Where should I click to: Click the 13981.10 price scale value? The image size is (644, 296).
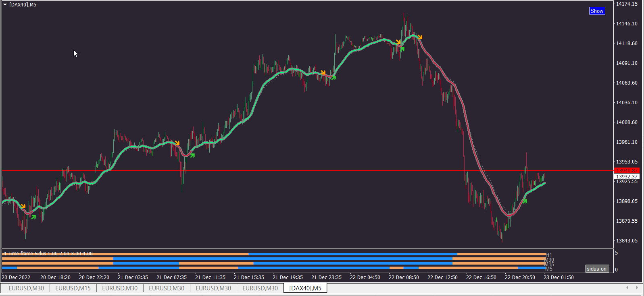[x=627, y=142]
